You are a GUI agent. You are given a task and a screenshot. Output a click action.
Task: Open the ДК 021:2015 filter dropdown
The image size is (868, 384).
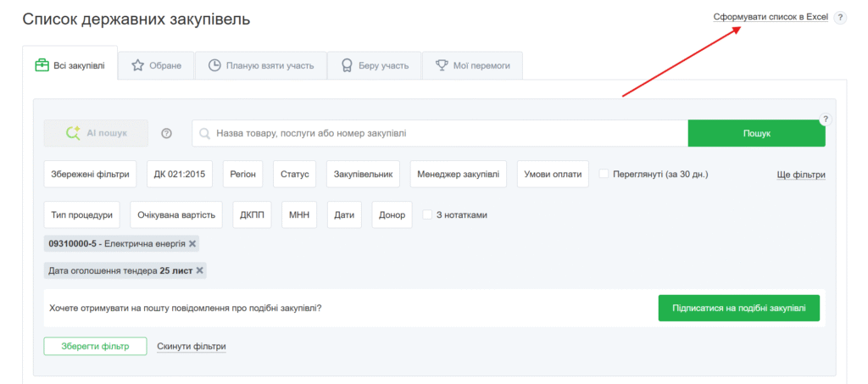(x=180, y=174)
